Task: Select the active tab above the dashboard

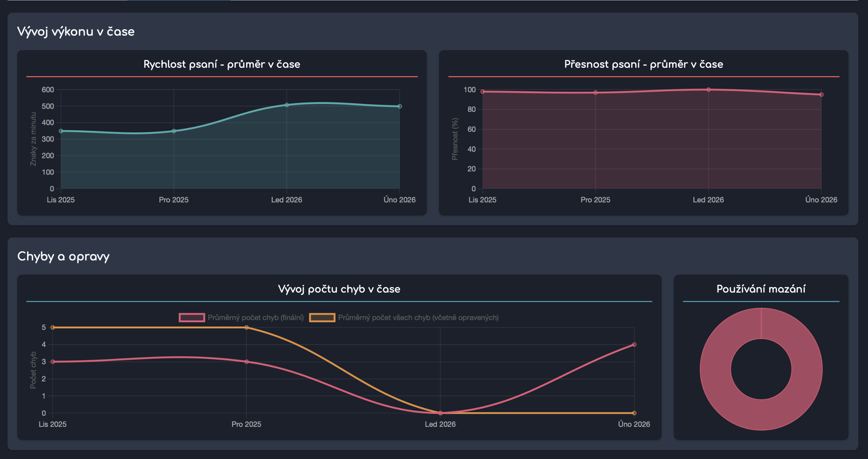Action: (179, 1)
